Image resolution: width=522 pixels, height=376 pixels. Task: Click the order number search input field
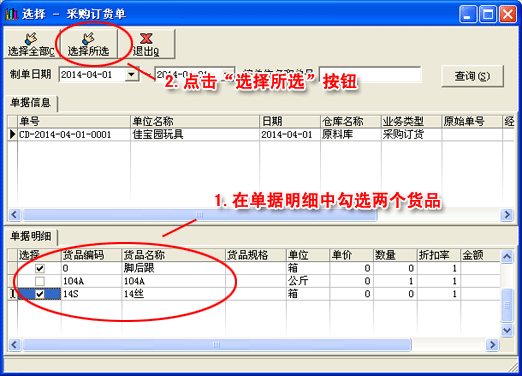pos(370,74)
